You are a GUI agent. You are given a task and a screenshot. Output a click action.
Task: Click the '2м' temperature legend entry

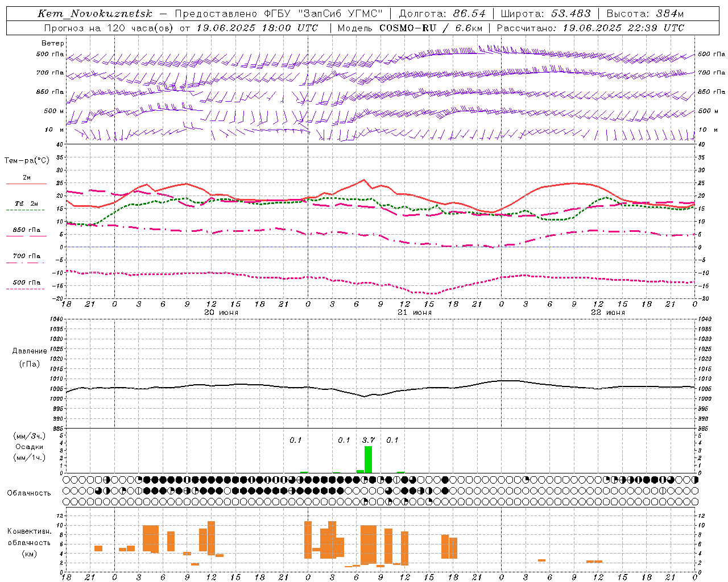(27, 178)
